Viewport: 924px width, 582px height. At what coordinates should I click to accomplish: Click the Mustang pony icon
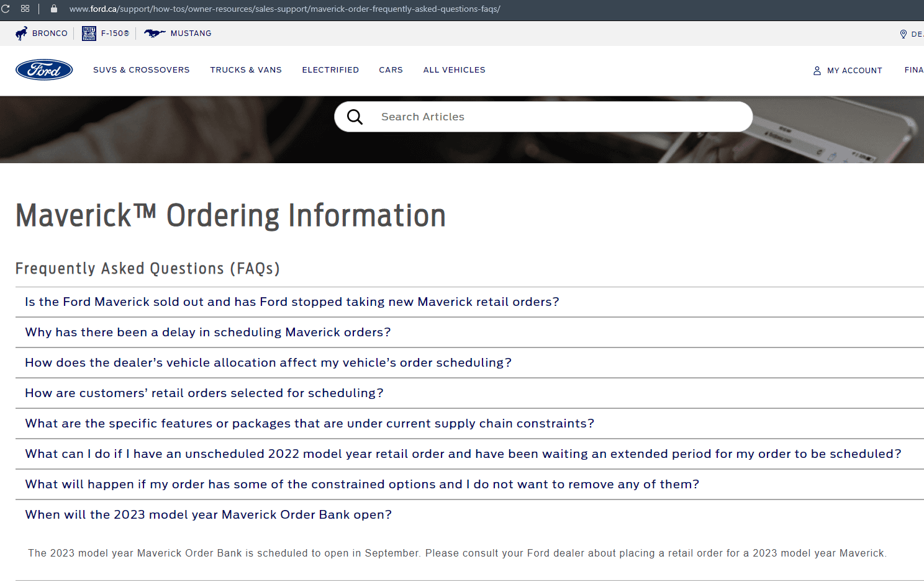click(x=155, y=34)
